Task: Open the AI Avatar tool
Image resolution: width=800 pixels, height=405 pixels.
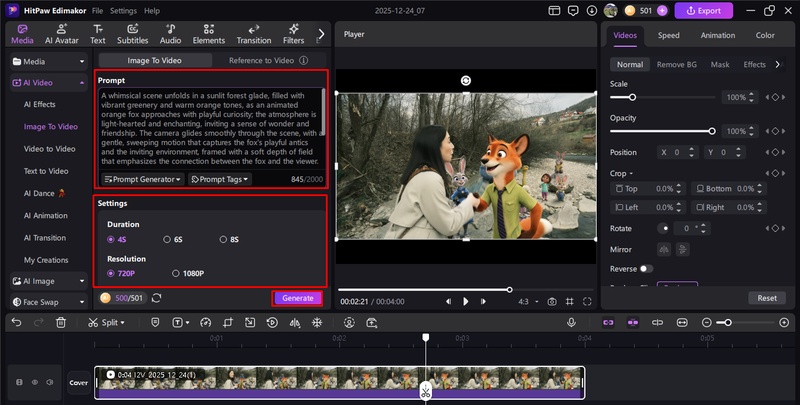Action: tap(62, 34)
